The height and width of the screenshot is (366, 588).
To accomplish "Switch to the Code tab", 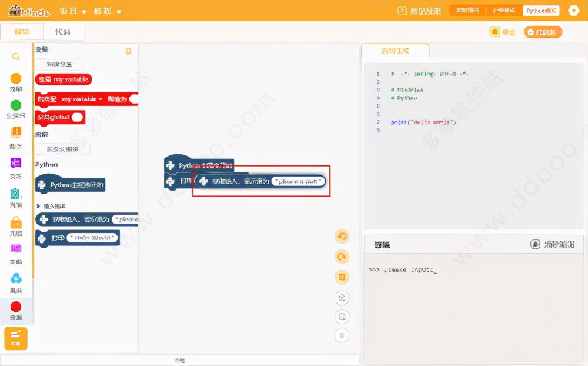I will [x=63, y=32].
